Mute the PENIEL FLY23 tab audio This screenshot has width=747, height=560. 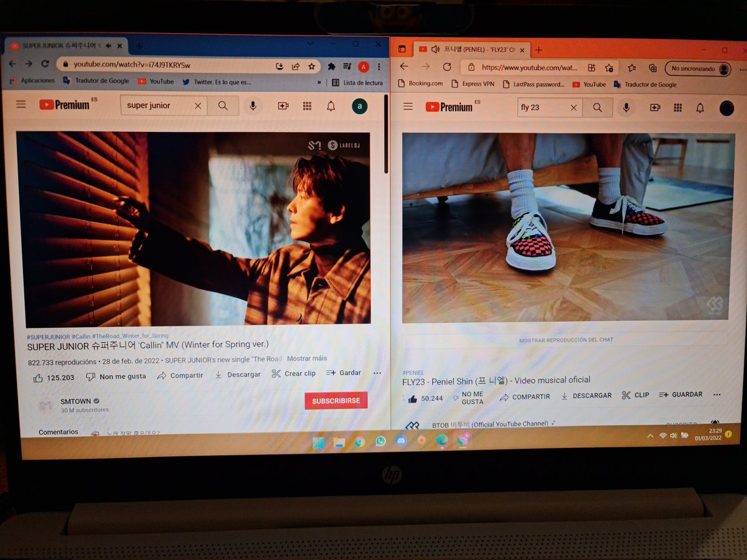pyautogui.click(x=435, y=49)
